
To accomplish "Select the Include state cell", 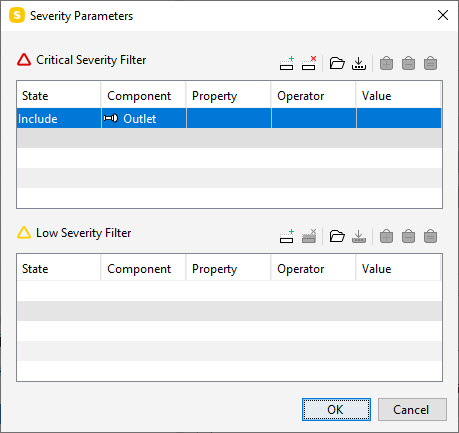I will pyautogui.click(x=59, y=118).
